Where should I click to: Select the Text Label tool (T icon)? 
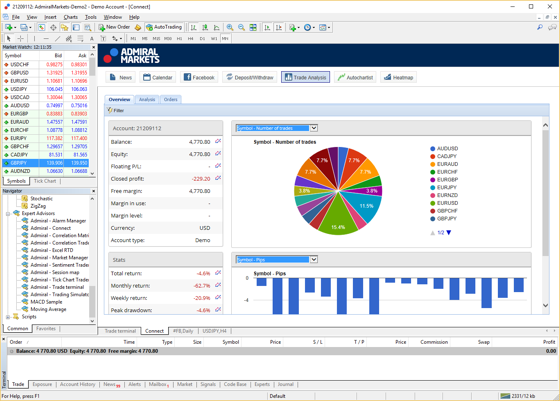[x=103, y=38]
